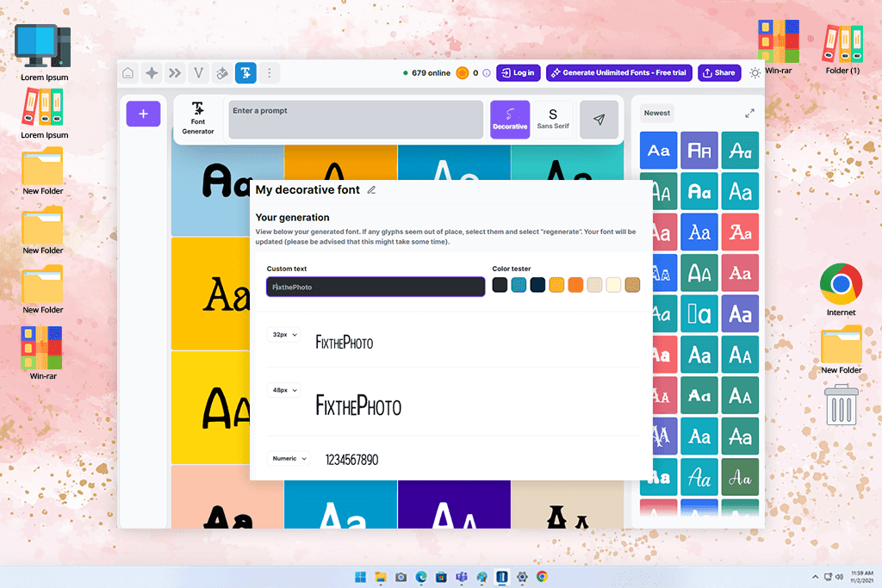Pick the orange color tester swatch
This screenshot has width=882, height=588.
(x=575, y=285)
